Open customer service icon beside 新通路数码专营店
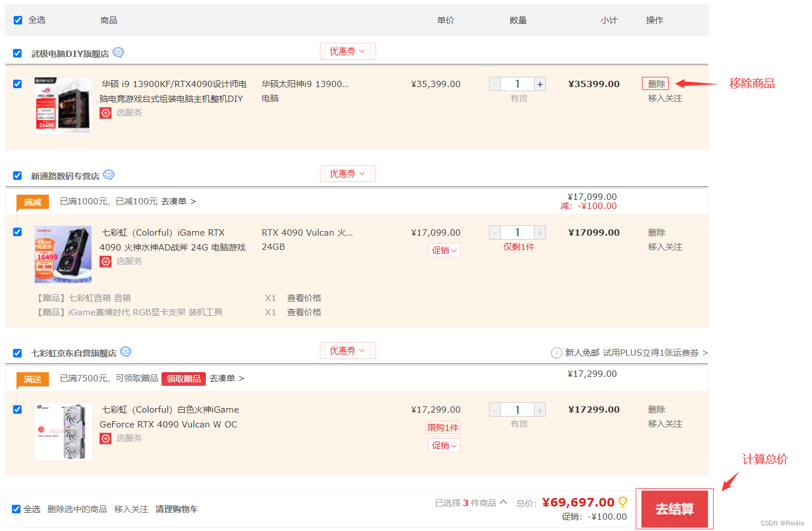Viewport: 812px width, 531px height. click(108, 175)
